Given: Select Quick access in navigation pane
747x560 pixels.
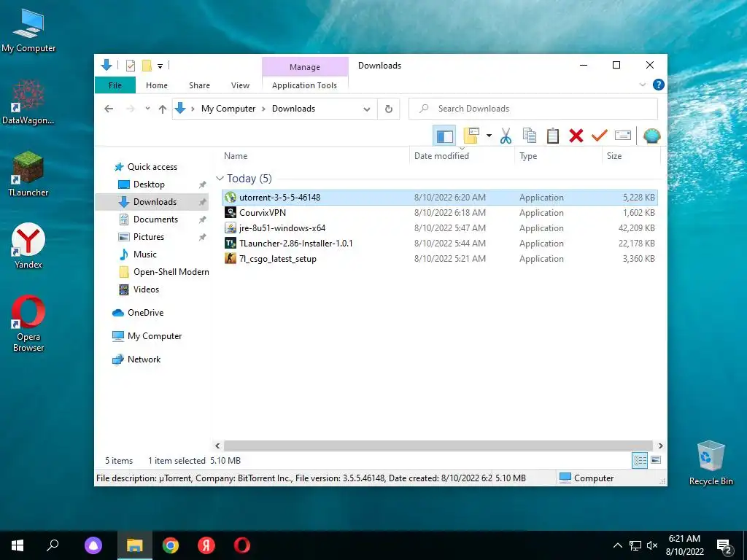Looking at the screenshot, I should pyautogui.click(x=152, y=167).
